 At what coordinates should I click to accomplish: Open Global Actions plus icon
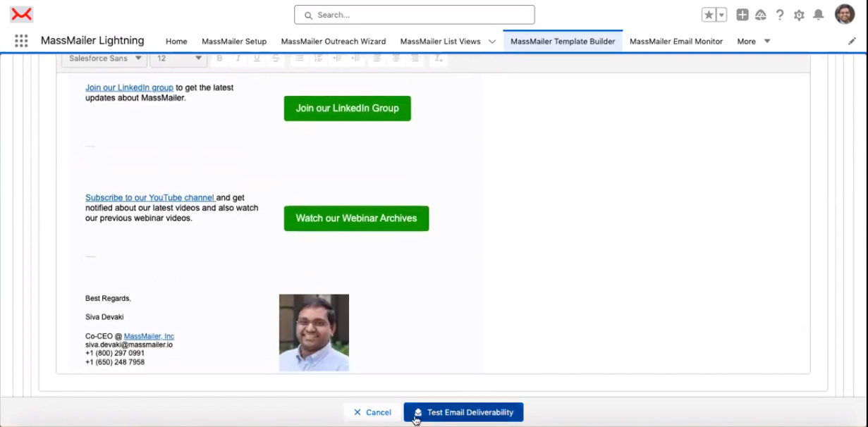[742, 15]
